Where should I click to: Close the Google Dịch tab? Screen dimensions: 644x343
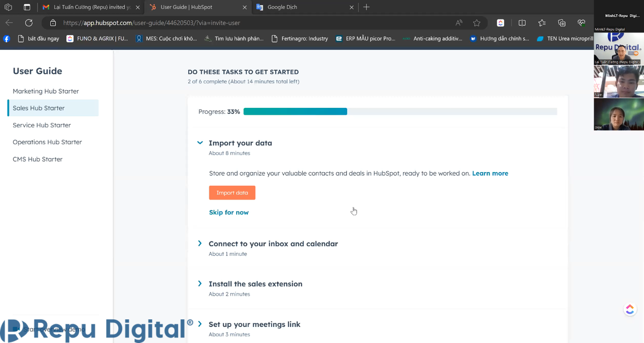[x=352, y=7]
